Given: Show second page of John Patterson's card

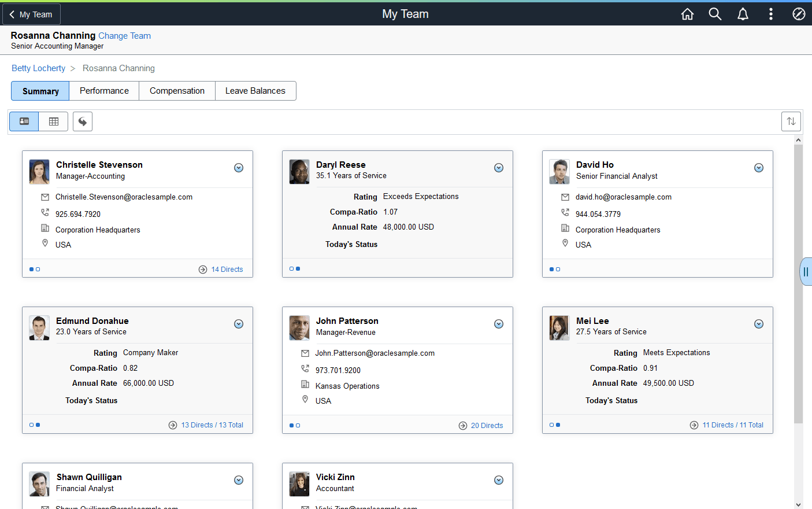Looking at the screenshot, I should click(x=298, y=426).
